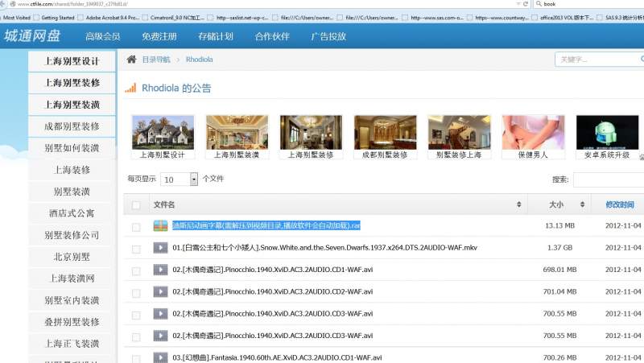644x363 pixels.
Task: Click video icon for Pinocchio CD1 file
Action: pyautogui.click(x=160, y=270)
